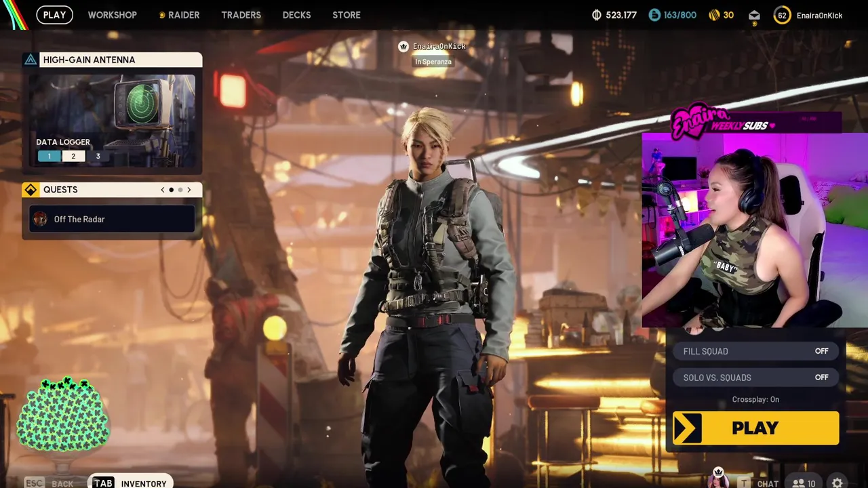Click the green clover pile overlay
Screen dimensions: 868x488
[x=63, y=415]
